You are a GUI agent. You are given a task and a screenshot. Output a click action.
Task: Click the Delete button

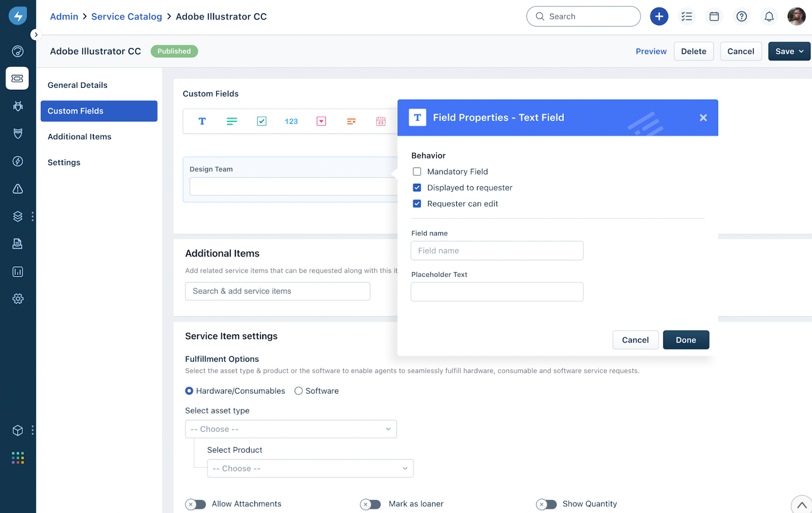pyautogui.click(x=694, y=51)
